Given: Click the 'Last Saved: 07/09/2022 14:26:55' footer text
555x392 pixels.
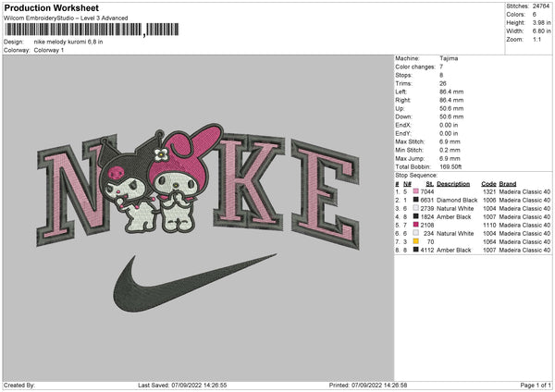Looking at the screenshot, I should tap(182, 386).
